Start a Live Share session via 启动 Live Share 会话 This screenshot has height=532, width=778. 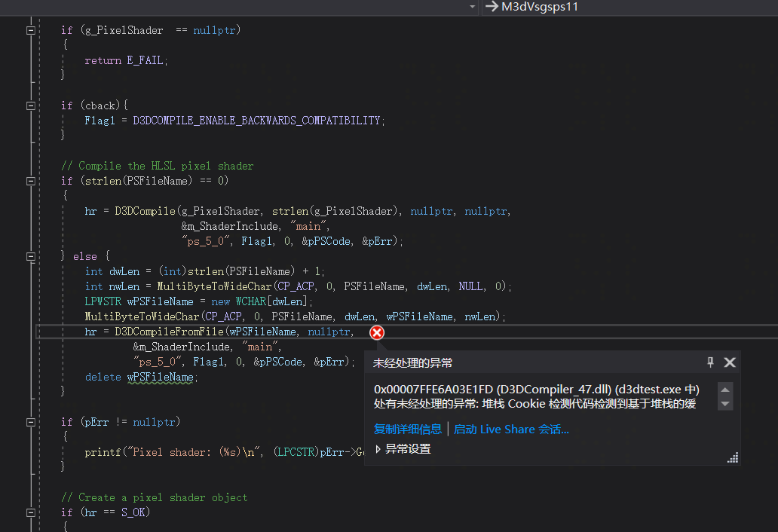tap(511, 428)
